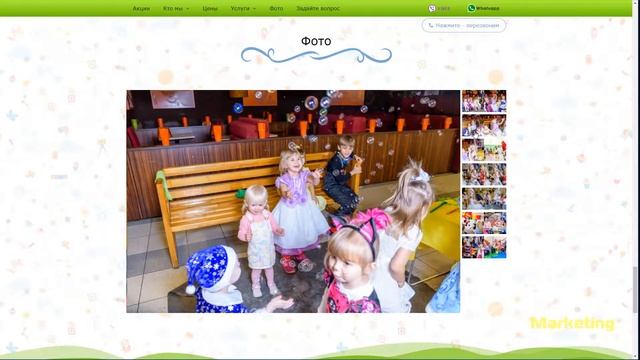640x360 pixels.
Task: Click the page vertical scrollbar thumb
Action: 636,289
